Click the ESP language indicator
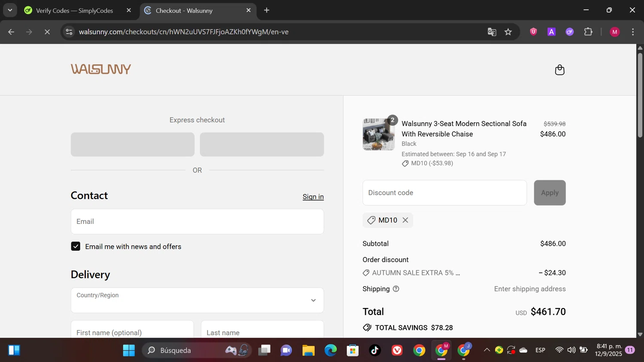This screenshot has width=644, height=362. coord(541,350)
